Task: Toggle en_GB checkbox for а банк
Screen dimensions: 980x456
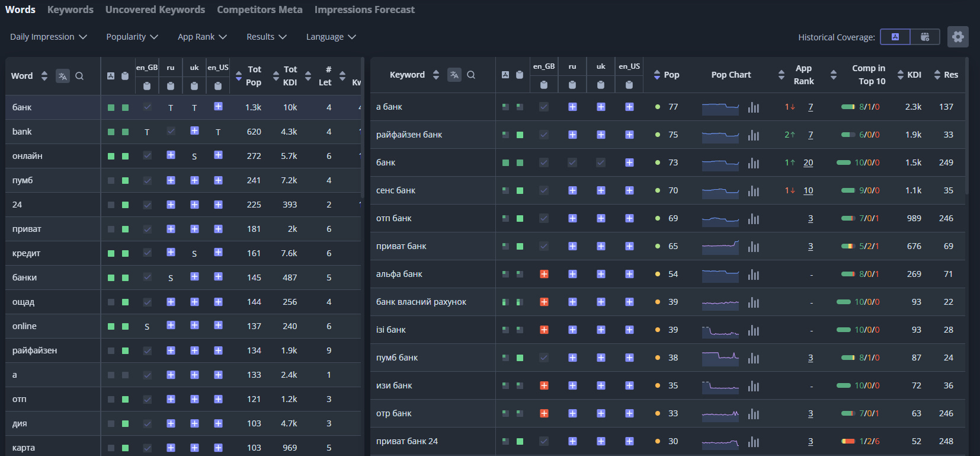Action: coord(544,107)
